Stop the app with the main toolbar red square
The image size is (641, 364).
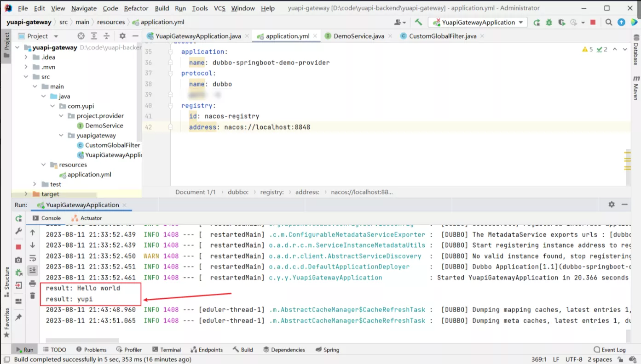pyautogui.click(x=593, y=22)
